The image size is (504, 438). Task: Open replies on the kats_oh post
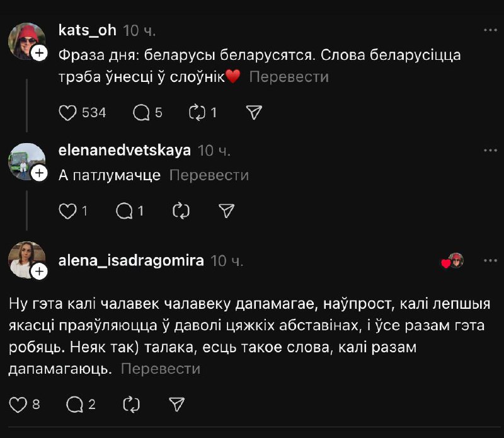tap(142, 113)
